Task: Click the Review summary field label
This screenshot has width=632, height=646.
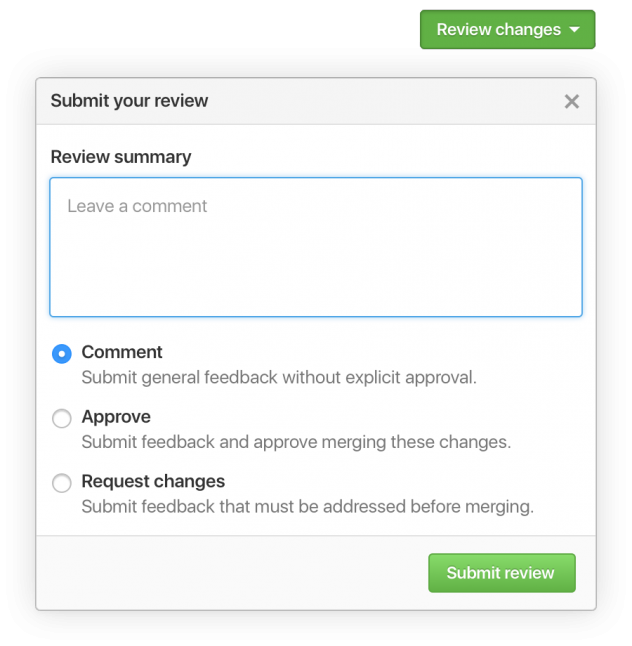Action: (x=121, y=157)
